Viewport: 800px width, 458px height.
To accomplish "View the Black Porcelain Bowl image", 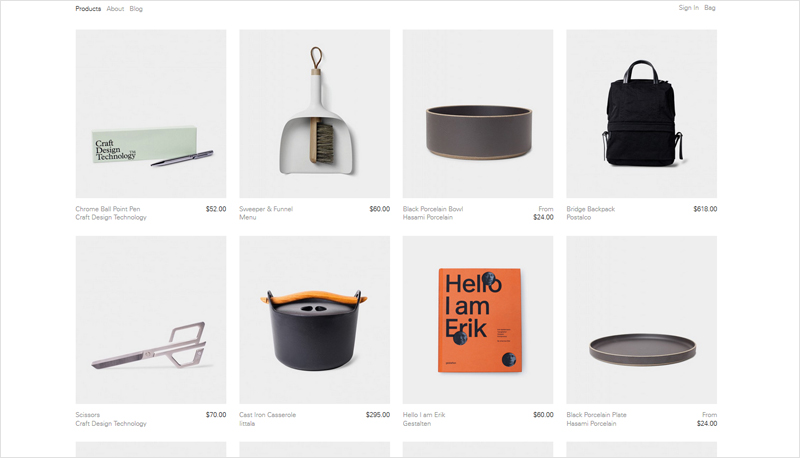I will pos(478,114).
